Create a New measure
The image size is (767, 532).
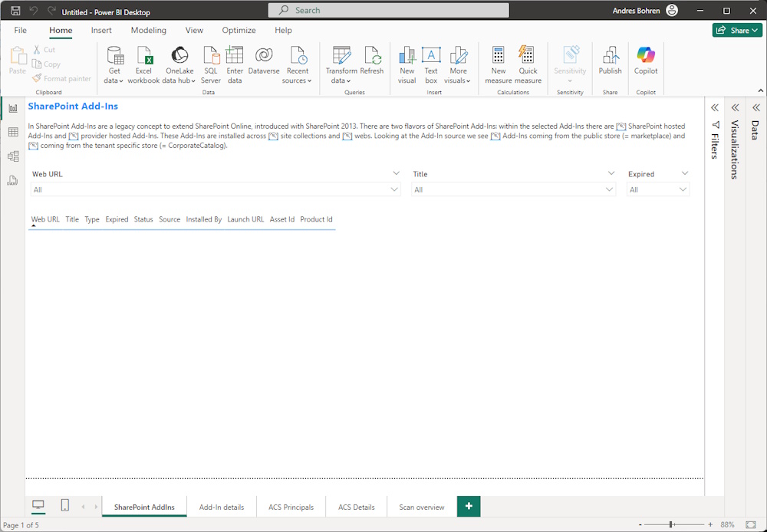(x=499, y=65)
